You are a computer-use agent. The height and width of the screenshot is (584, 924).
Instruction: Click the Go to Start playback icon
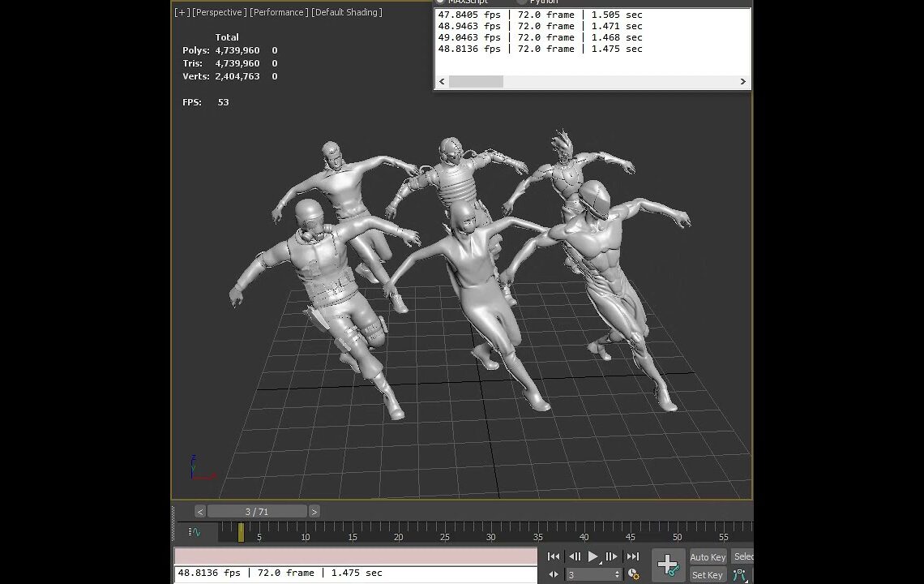tap(554, 556)
